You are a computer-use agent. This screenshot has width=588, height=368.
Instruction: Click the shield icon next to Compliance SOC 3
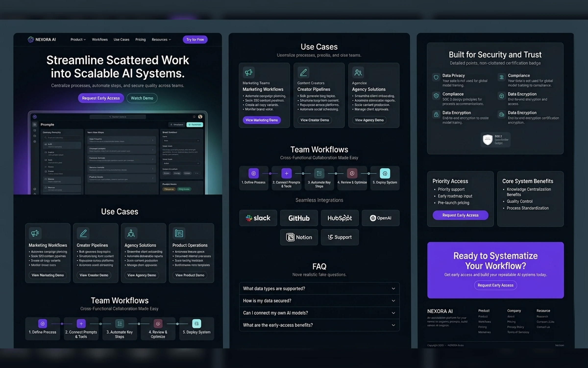coord(436,96)
